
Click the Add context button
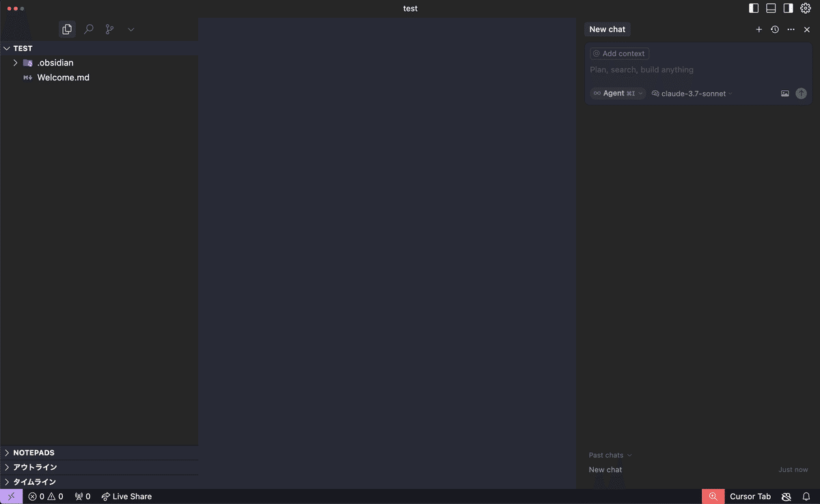coord(619,53)
